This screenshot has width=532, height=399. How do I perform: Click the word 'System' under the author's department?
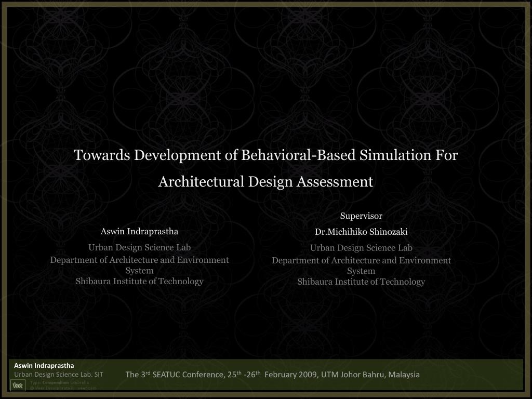point(139,271)
